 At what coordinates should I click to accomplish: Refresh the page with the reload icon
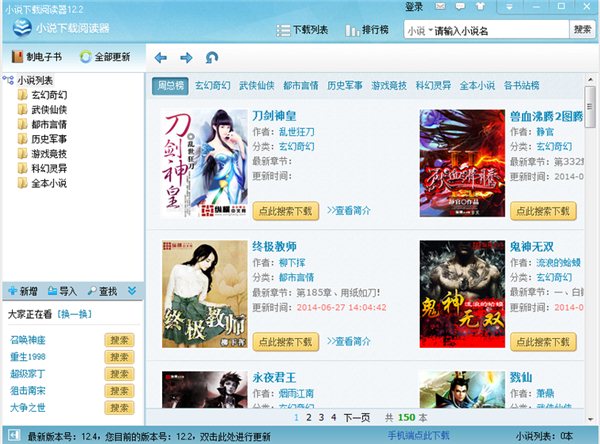click(212, 58)
